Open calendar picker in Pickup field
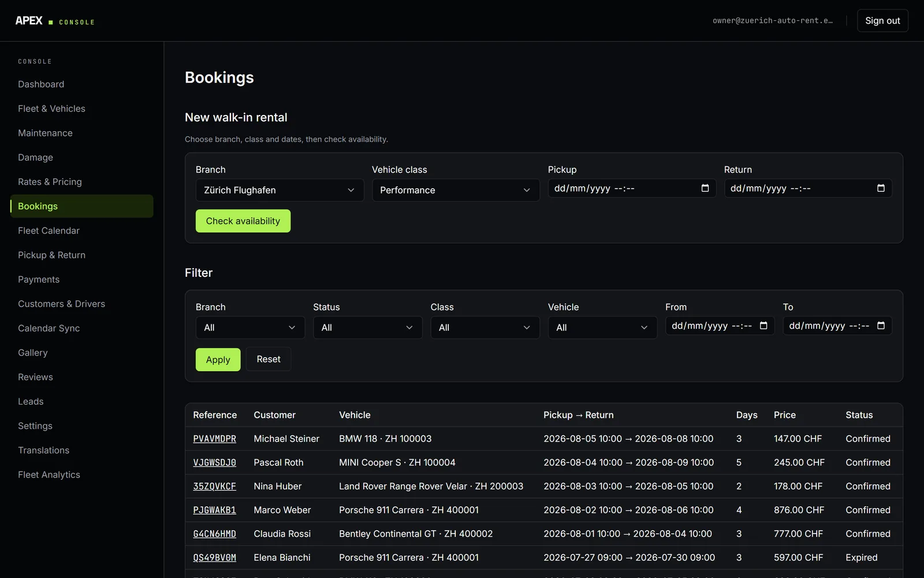Image resolution: width=924 pixels, height=578 pixels. 705,188
